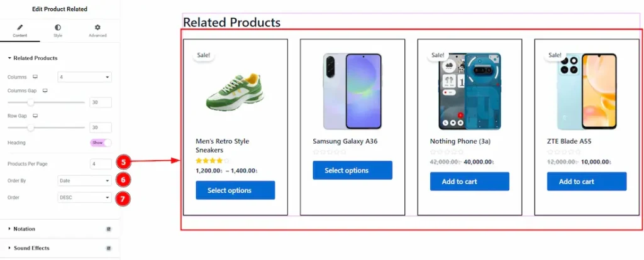Open the Advanced settings tab

coord(97,28)
